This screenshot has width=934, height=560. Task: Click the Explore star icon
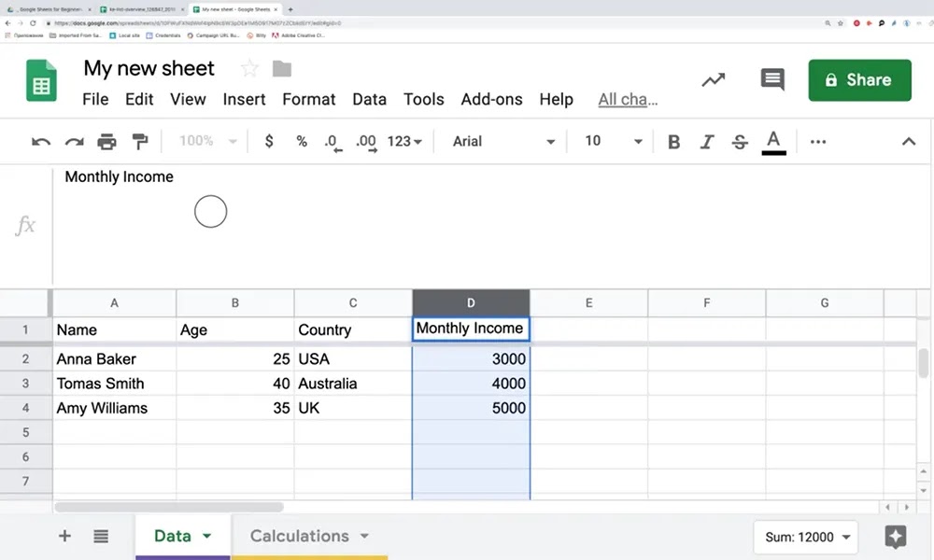[x=896, y=537]
